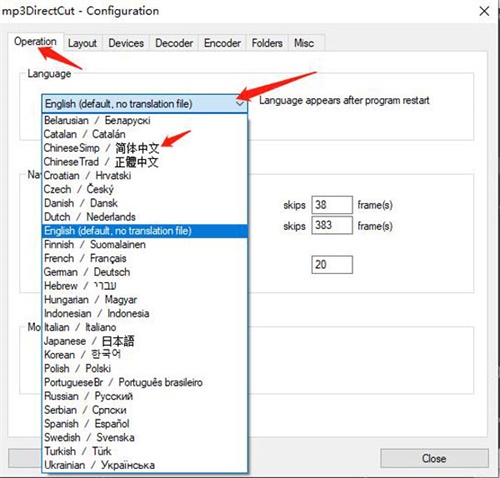This screenshot has height=478, width=500.
Task: Select Croatian / Hrvatski
Action: 145,175
